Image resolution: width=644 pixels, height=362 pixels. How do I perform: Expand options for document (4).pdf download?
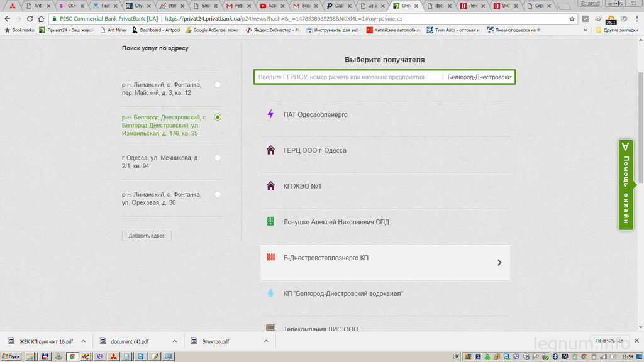175,341
